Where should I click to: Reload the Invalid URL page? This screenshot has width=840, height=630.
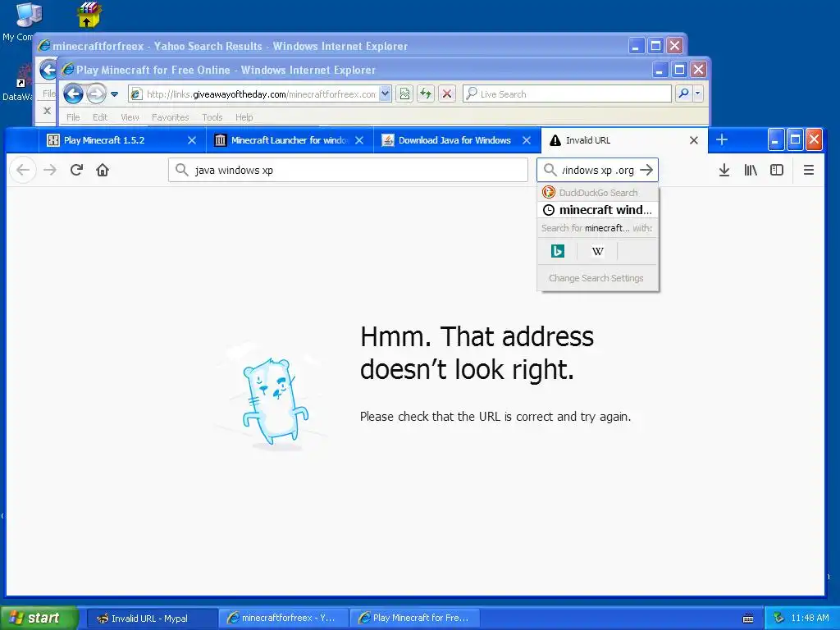(x=76, y=171)
